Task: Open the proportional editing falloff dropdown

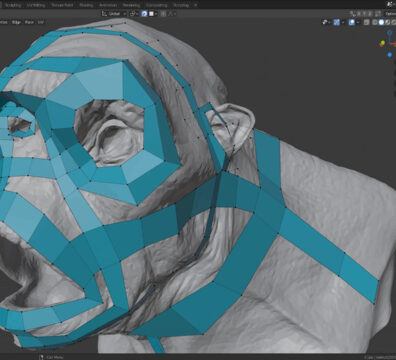Action: coord(172,14)
